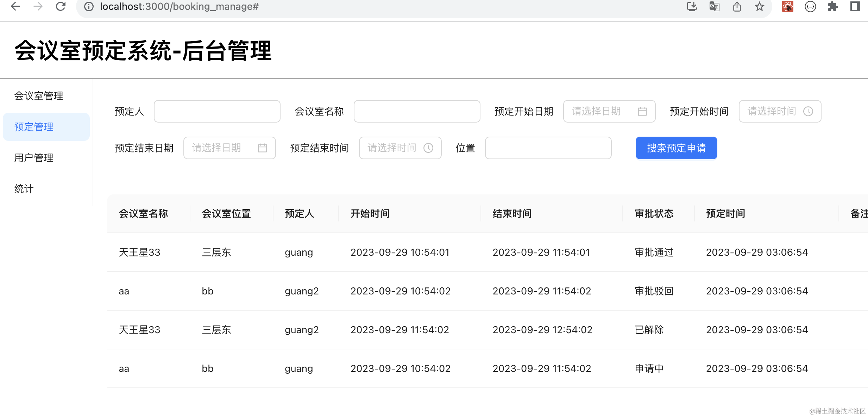Click the share page icon

[x=737, y=6]
